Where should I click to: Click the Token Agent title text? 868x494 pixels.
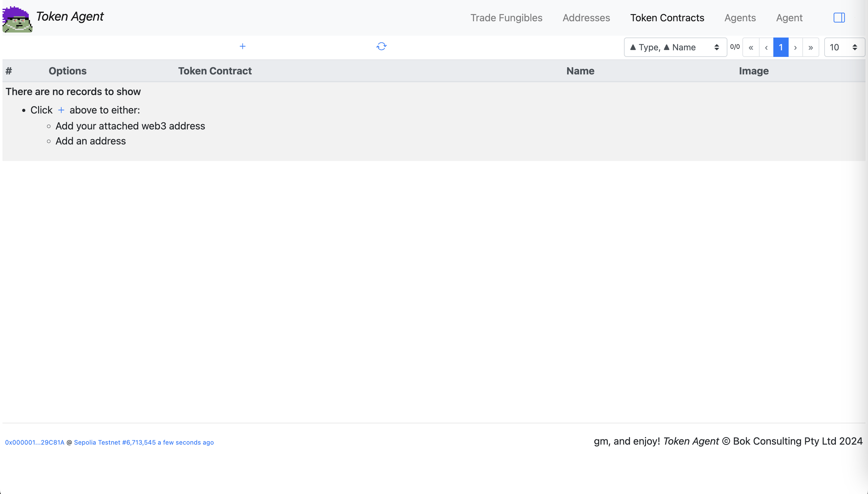click(69, 16)
